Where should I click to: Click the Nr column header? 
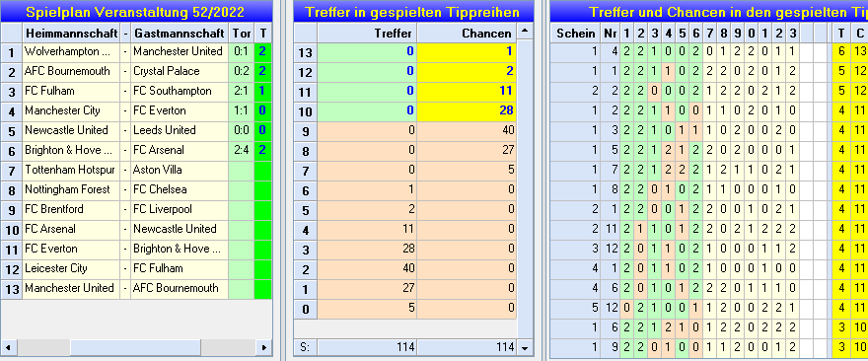coord(611,34)
